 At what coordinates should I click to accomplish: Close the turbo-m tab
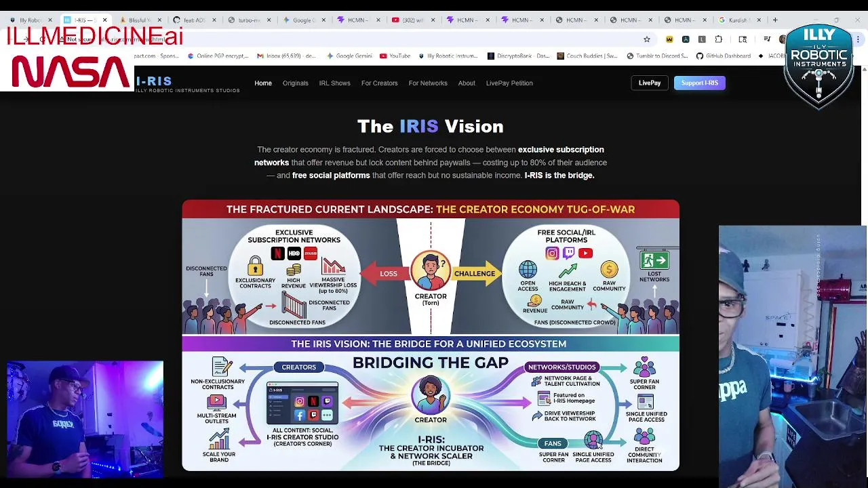click(269, 20)
